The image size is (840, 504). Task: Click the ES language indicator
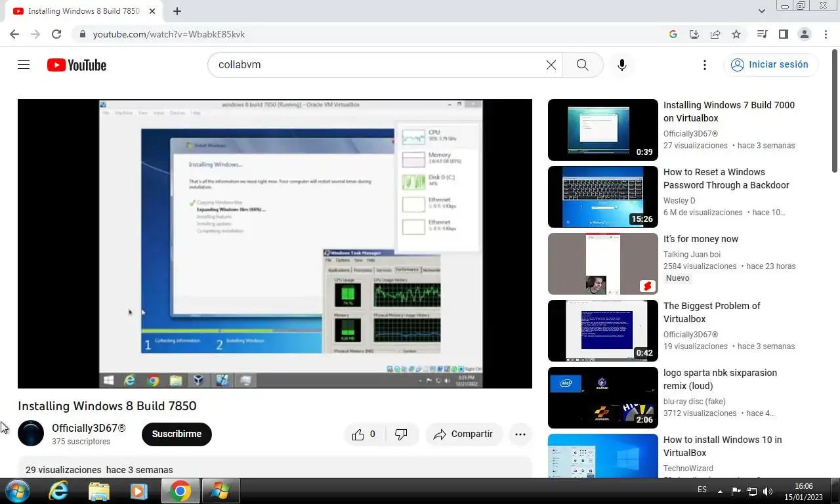pyautogui.click(x=702, y=490)
